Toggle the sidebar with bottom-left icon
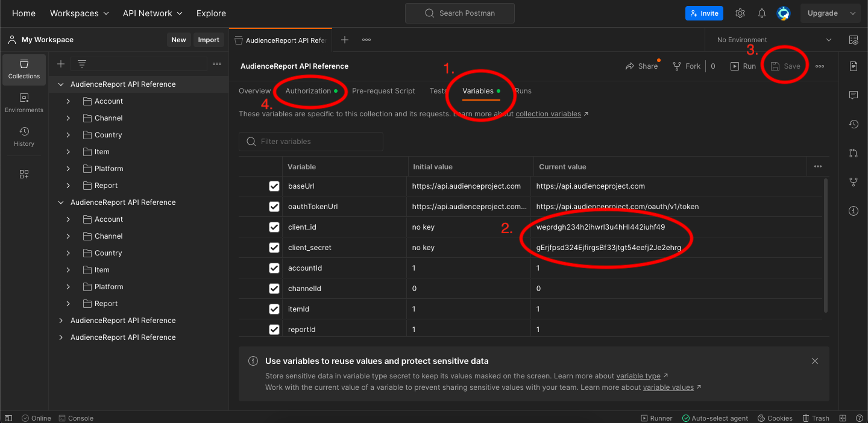 8,418
